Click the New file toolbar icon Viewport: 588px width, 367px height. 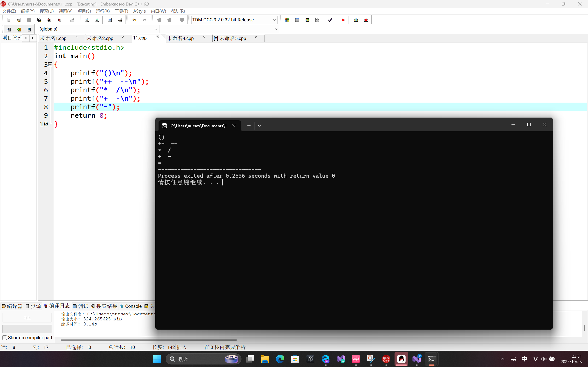(x=9, y=20)
